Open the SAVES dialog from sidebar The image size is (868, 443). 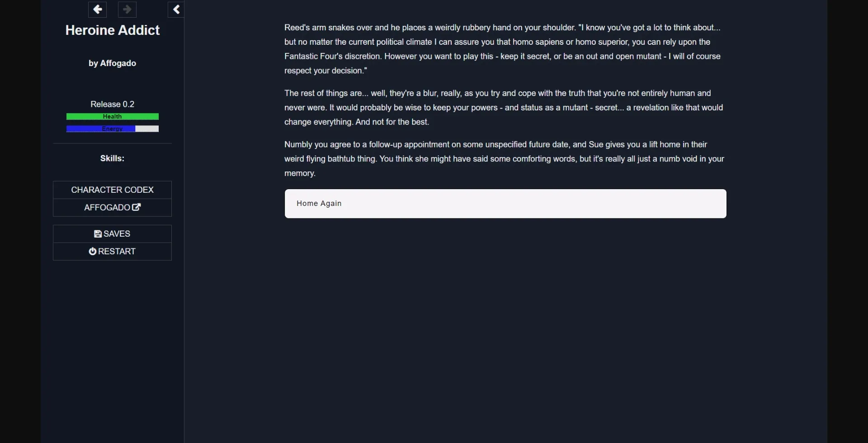click(x=112, y=234)
